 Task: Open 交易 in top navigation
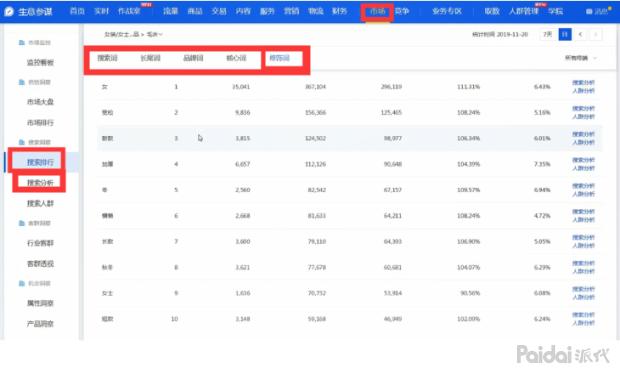click(x=219, y=11)
